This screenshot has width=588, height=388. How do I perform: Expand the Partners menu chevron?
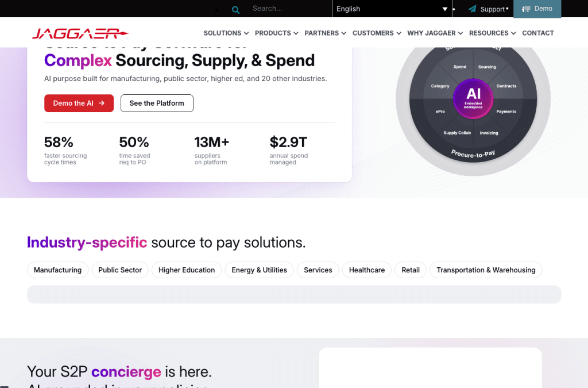[343, 33]
